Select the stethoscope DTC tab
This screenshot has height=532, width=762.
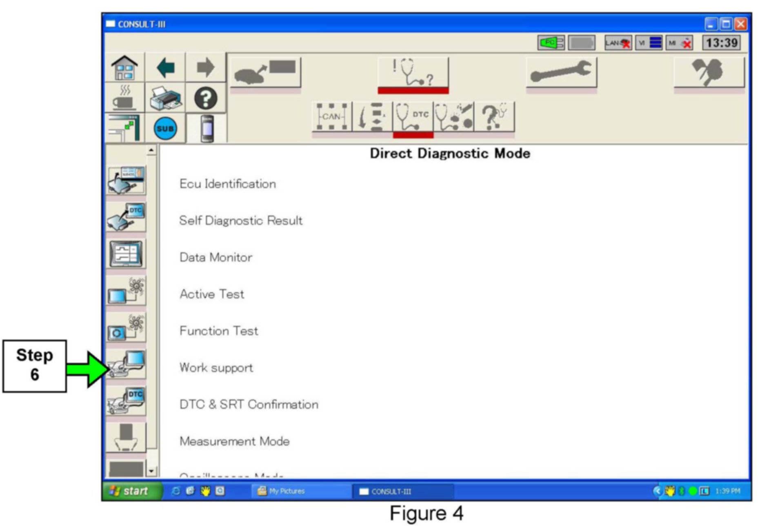(413, 117)
